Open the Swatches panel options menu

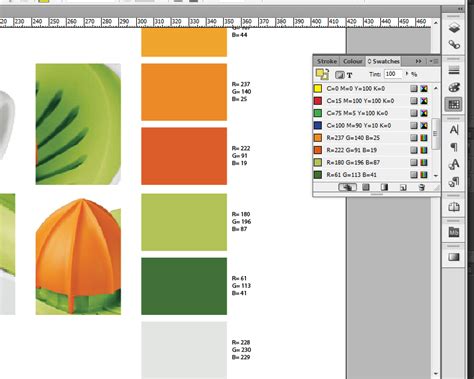[434, 61]
